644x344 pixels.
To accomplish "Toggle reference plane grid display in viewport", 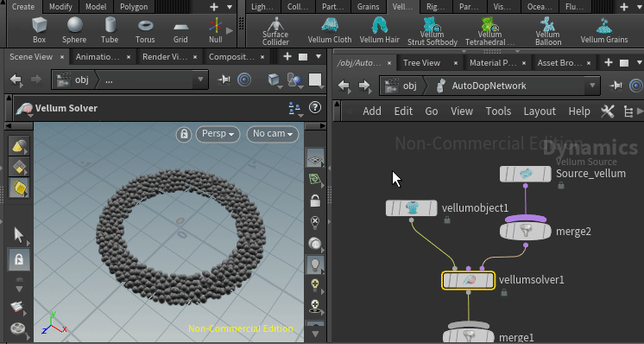I will pyautogui.click(x=315, y=158).
